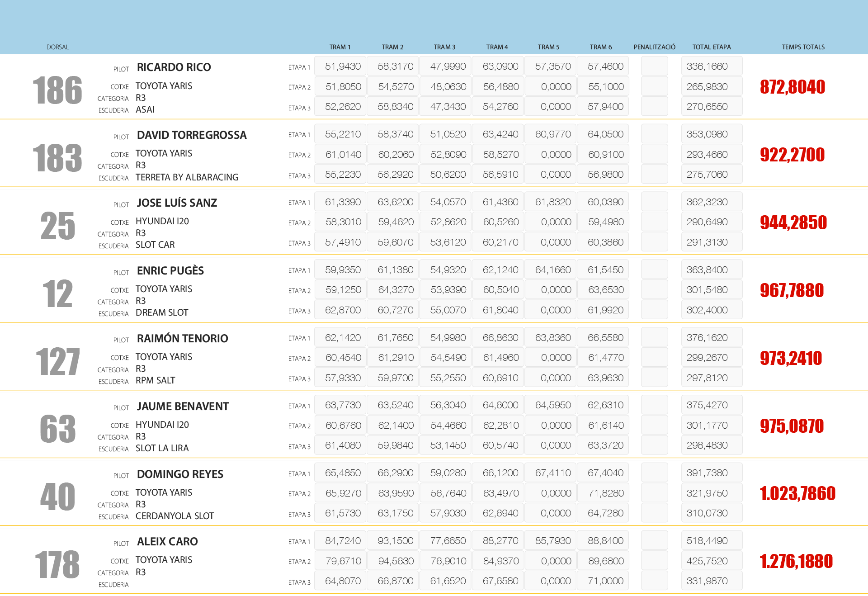The image size is (868, 596).
Task: Click the TEMPS TOTALS header
Action: pos(803,47)
